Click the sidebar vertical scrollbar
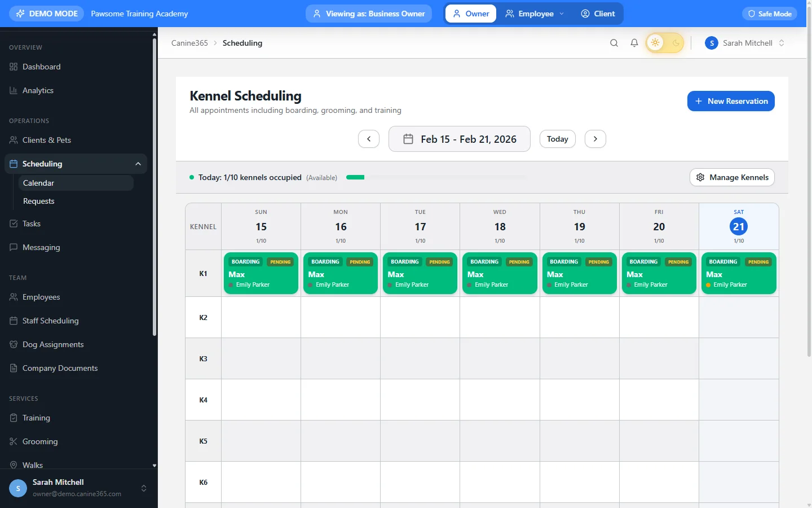 point(155,186)
